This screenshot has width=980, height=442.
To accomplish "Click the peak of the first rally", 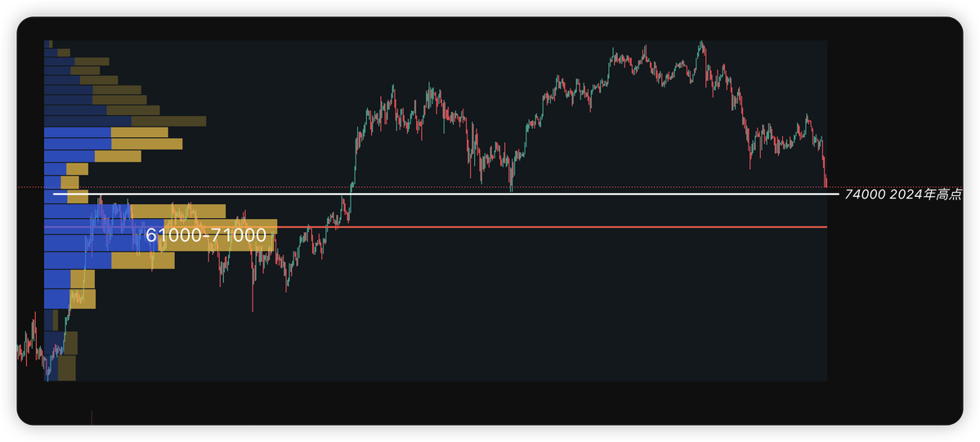I will click(x=393, y=85).
